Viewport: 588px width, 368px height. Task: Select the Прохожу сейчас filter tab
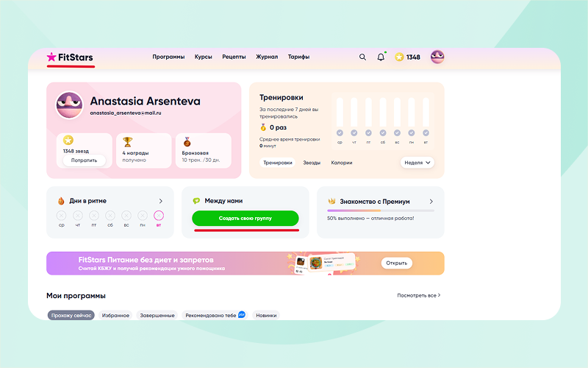pyautogui.click(x=71, y=316)
